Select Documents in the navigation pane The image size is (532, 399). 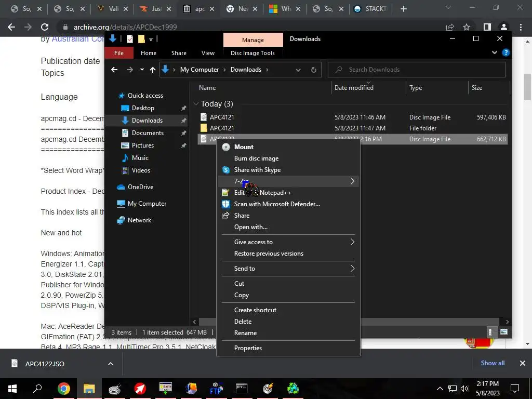pos(148,133)
